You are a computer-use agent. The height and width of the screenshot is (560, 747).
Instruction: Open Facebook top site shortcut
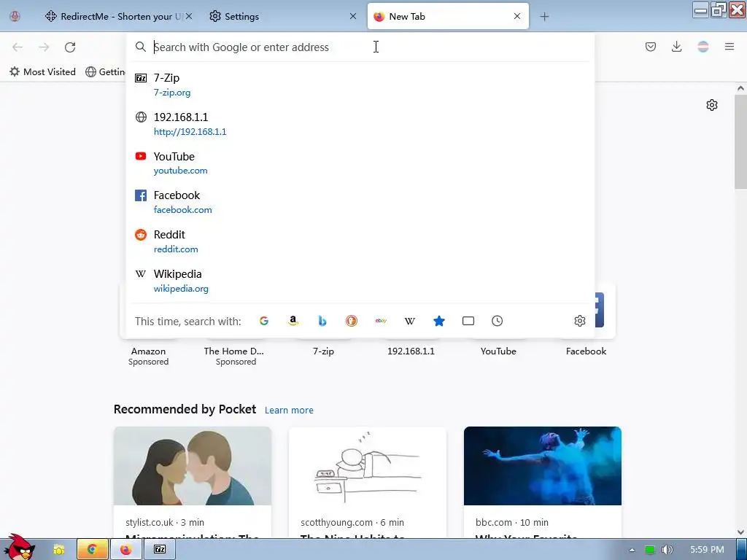tap(586, 351)
